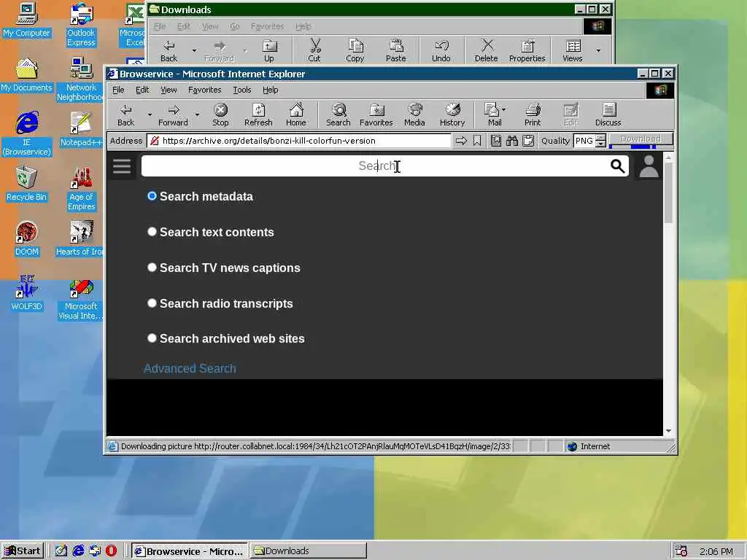Open the Tools menu in Internet Explorer
Viewport: 747px width, 560px height.
click(x=242, y=90)
